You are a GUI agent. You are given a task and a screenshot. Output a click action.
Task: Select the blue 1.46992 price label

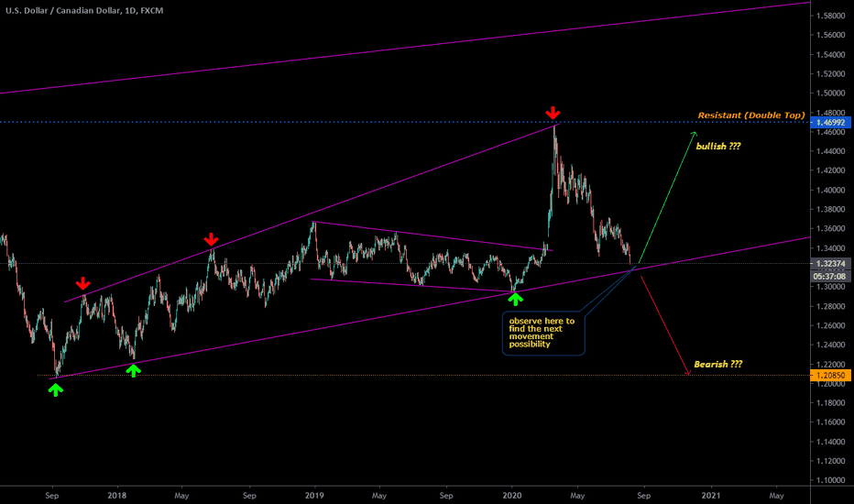point(830,123)
